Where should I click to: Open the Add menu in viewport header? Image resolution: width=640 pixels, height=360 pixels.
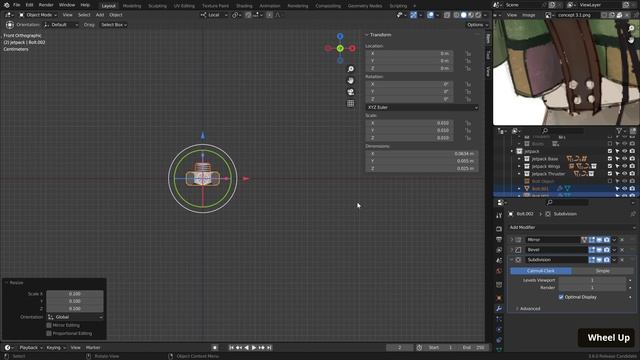[100, 15]
